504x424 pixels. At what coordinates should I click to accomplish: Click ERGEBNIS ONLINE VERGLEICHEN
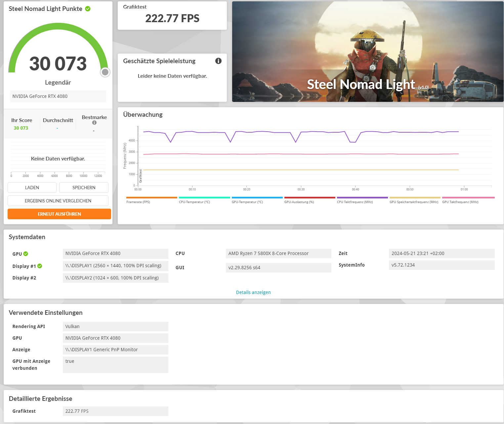(58, 201)
